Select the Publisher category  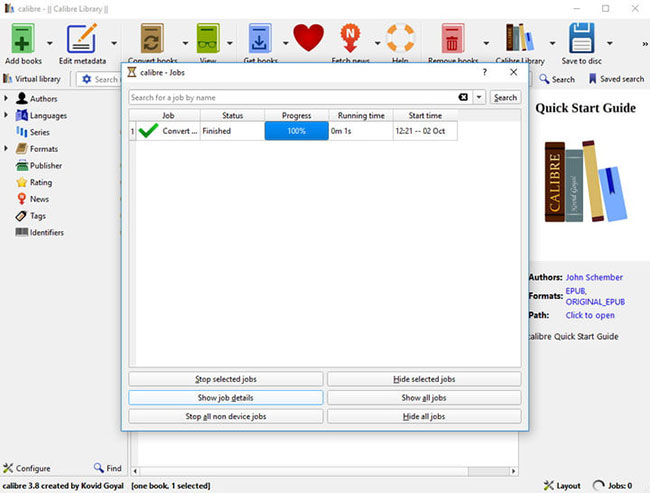pyautogui.click(x=39, y=165)
